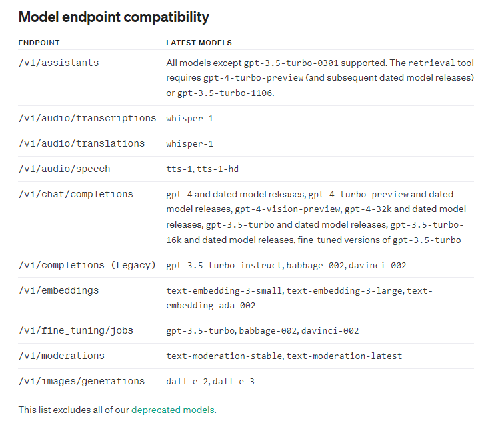This screenshot has height=427, width=504.
Task: Click the /v1/moderations endpoint text
Action: pyautogui.click(x=62, y=356)
